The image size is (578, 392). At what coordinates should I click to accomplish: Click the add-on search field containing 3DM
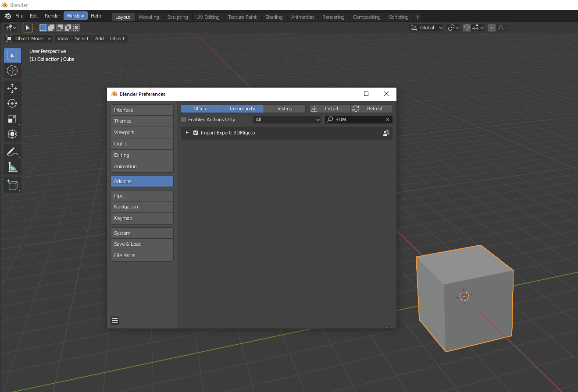[359, 120]
